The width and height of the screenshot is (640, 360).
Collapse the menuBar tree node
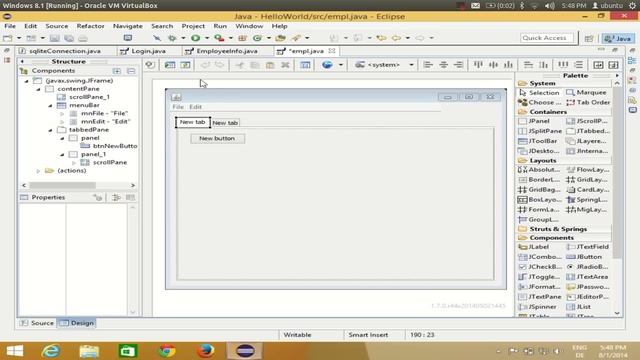50,105
